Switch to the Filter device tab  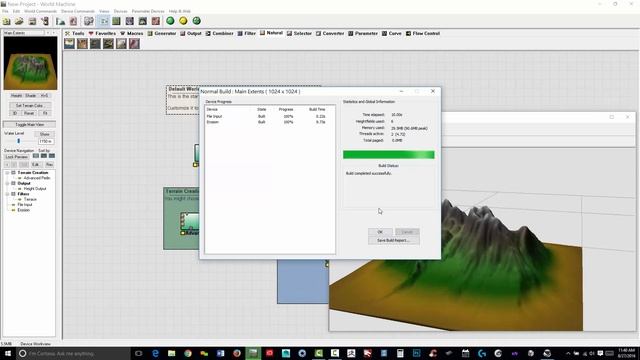point(247,33)
